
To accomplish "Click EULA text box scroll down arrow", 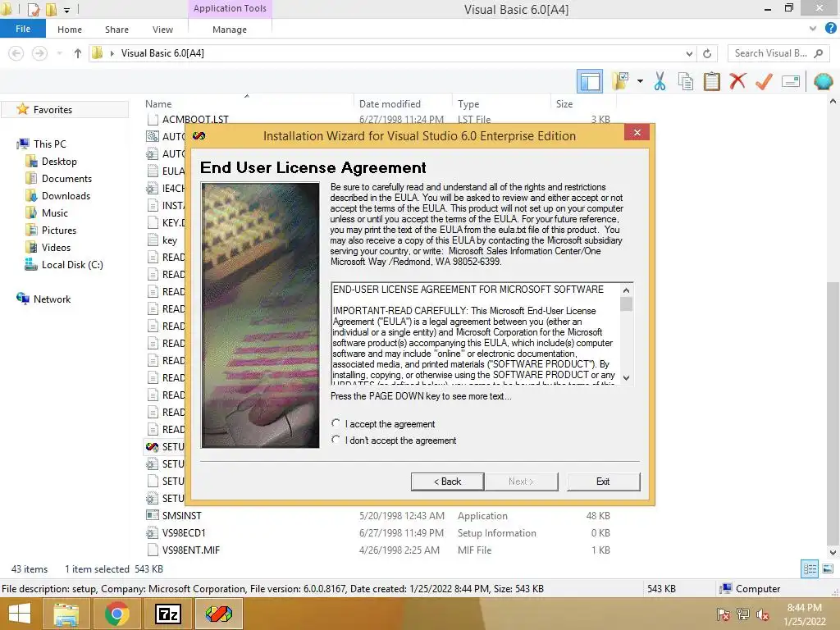I will tap(626, 377).
